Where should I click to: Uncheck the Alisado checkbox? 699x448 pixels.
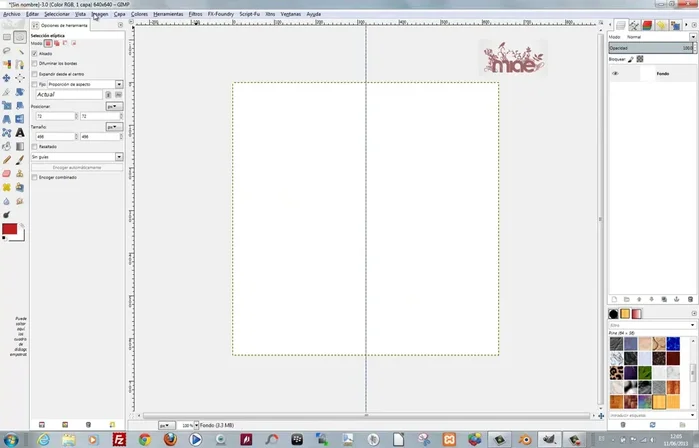click(x=35, y=54)
